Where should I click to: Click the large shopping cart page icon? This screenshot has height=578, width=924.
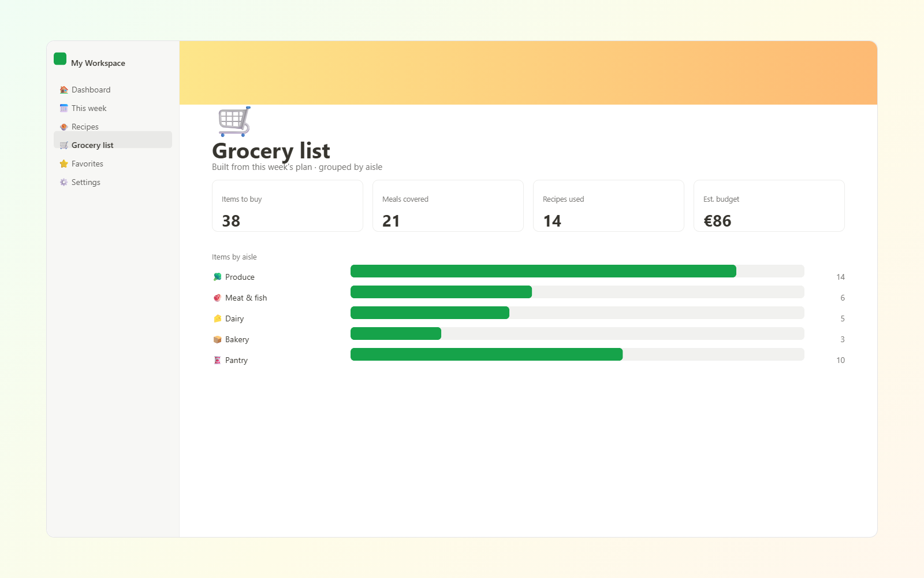[234, 121]
